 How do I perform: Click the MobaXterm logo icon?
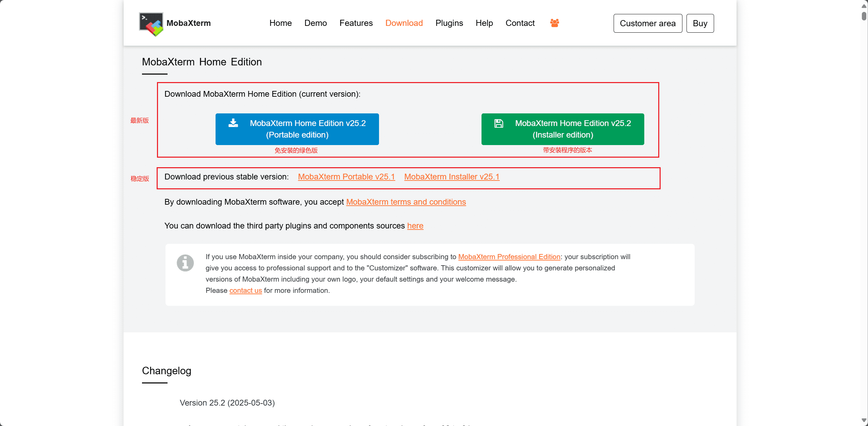[151, 24]
